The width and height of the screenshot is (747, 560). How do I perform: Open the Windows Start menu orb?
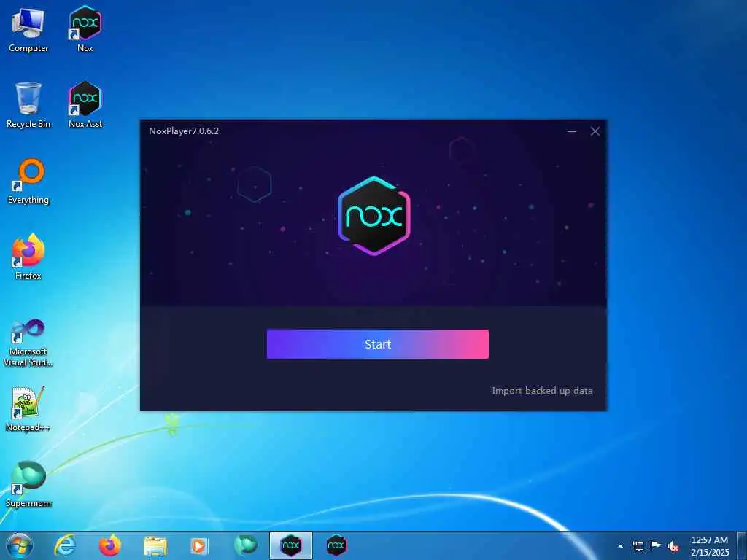pyautogui.click(x=20, y=545)
